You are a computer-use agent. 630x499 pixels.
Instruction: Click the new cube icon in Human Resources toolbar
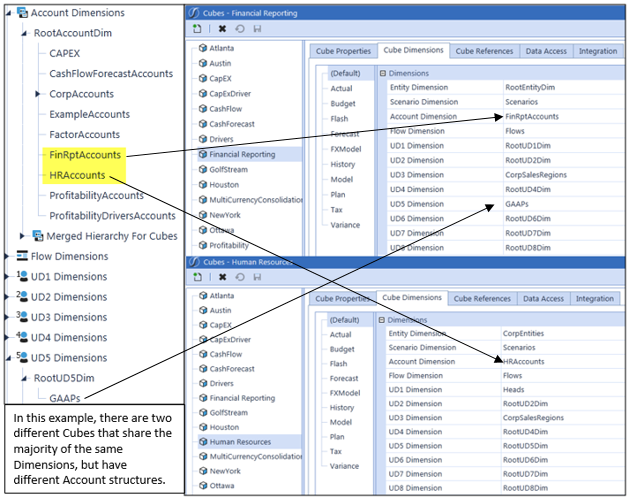(197, 277)
